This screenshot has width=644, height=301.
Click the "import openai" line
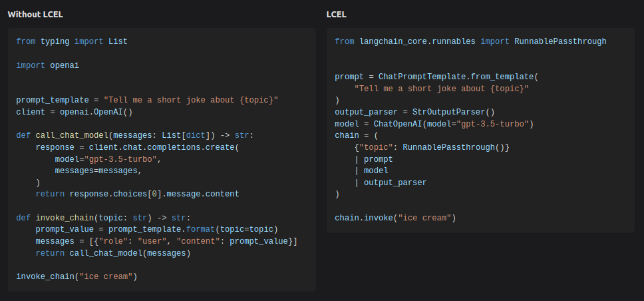click(x=48, y=65)
